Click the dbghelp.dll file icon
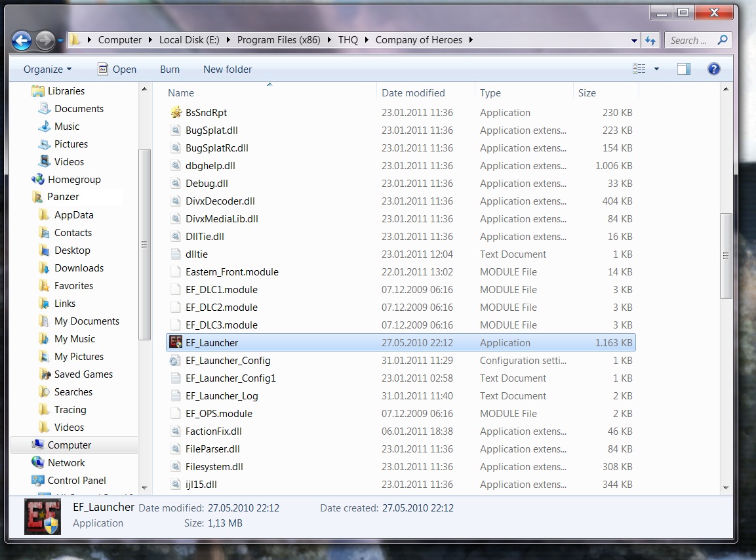This screenshot has width=756, height=560. coord(176,165)
